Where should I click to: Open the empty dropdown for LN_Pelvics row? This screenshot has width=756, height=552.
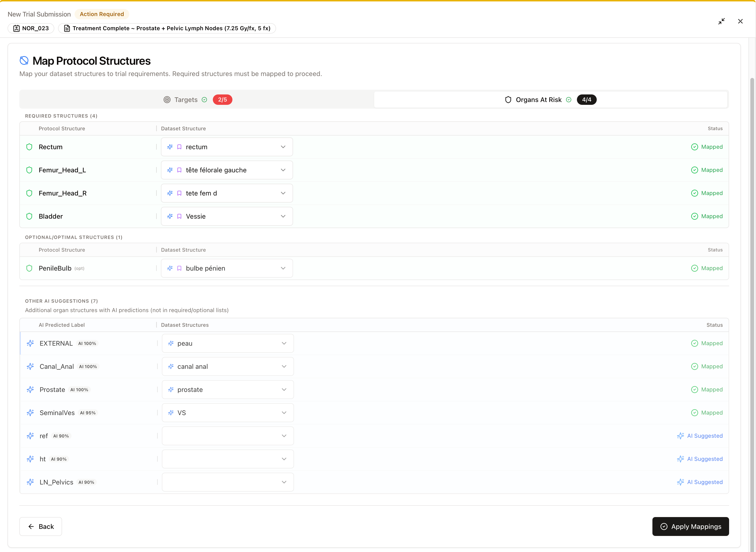[x=228, y=482]
